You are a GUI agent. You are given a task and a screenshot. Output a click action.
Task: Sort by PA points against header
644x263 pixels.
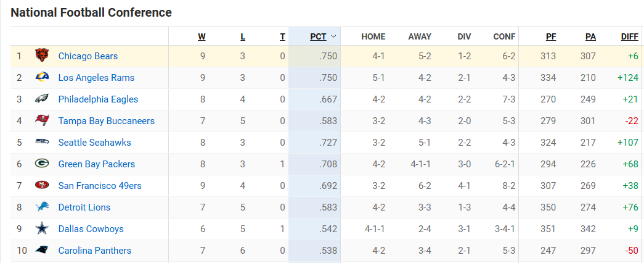pos(590,36)
